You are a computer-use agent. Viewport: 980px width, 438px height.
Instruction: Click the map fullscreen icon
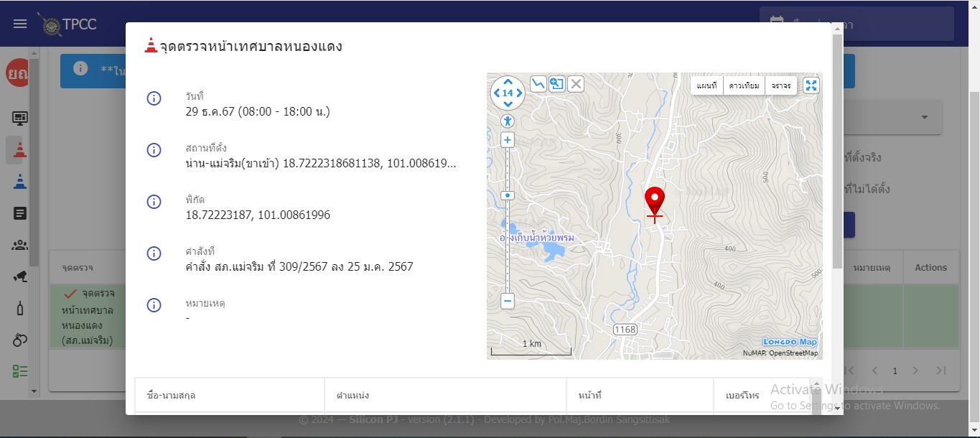(x=811, y=85)
